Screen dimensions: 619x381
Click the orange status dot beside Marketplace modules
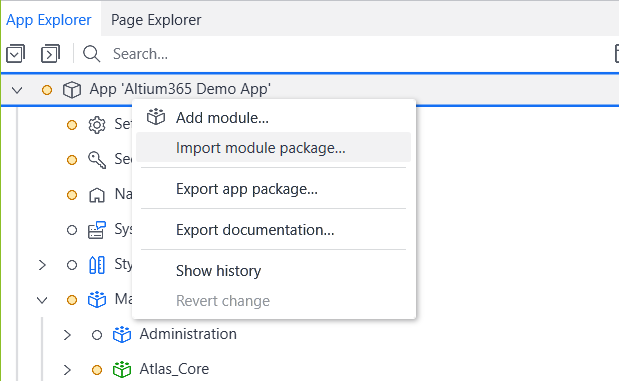[x=72, y=300]
